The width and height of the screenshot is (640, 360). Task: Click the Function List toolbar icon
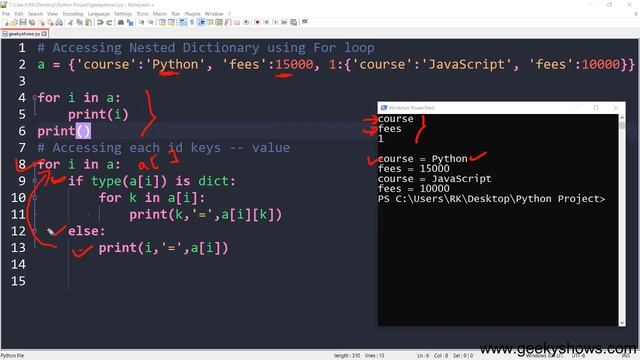(x=228, y=22)
